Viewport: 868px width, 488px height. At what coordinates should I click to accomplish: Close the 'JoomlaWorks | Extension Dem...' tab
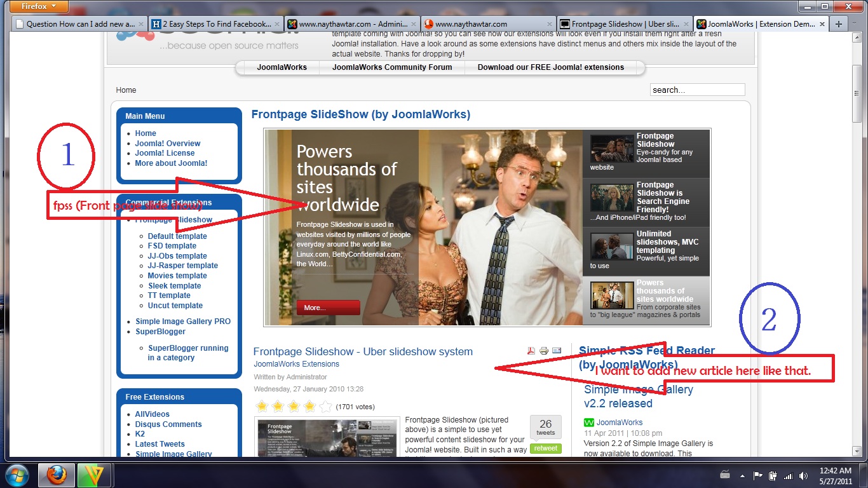coord(822,24)
